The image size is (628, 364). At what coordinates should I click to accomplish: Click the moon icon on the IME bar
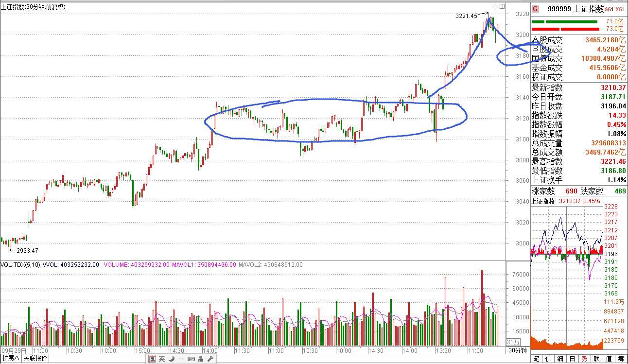171,359
